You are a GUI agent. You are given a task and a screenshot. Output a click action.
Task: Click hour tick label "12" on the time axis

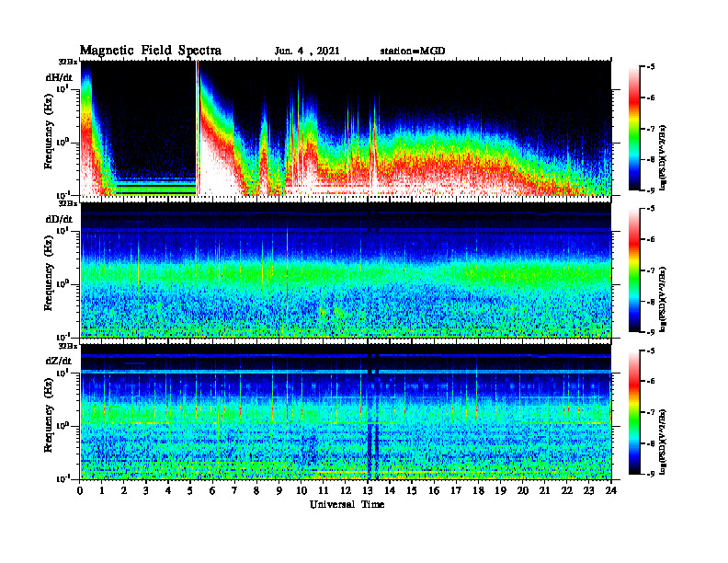tap(346, 490)
